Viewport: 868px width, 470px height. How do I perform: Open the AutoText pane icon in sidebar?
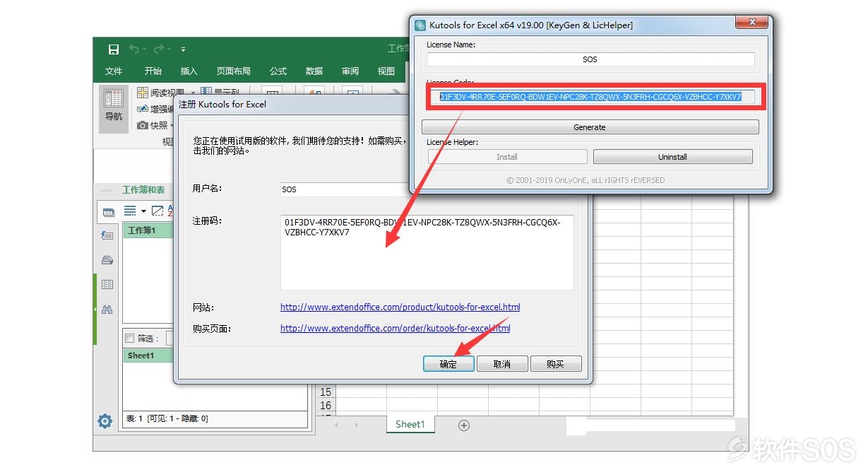point(107,235)
